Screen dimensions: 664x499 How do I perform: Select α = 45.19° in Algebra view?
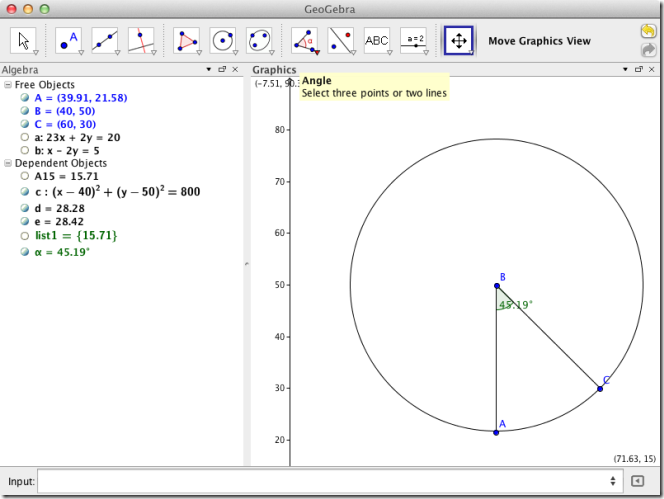pos(62,252)
